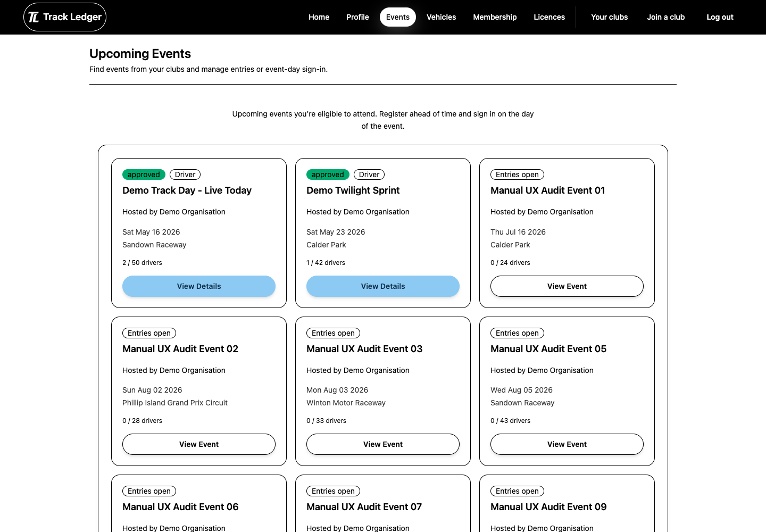View Event for Manual UX Audit Event 01

tap(567, 286)
